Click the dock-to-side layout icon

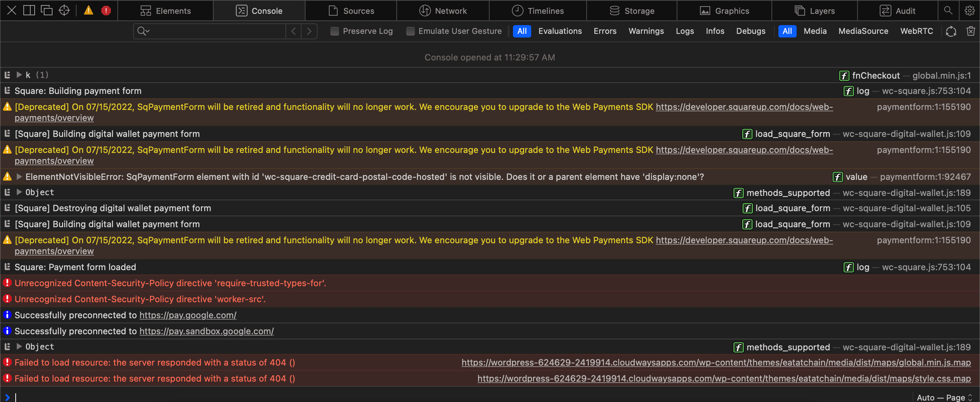tap(29, 10)
